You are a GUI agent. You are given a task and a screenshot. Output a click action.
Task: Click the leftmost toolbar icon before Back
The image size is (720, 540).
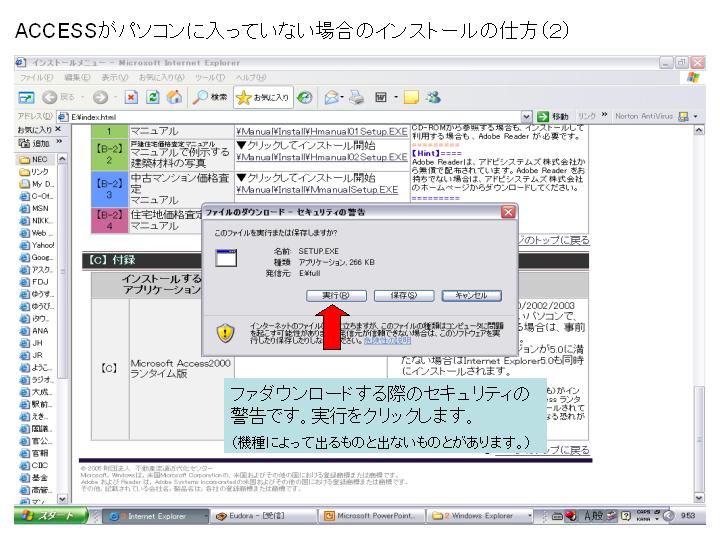(x=26, y=97)
